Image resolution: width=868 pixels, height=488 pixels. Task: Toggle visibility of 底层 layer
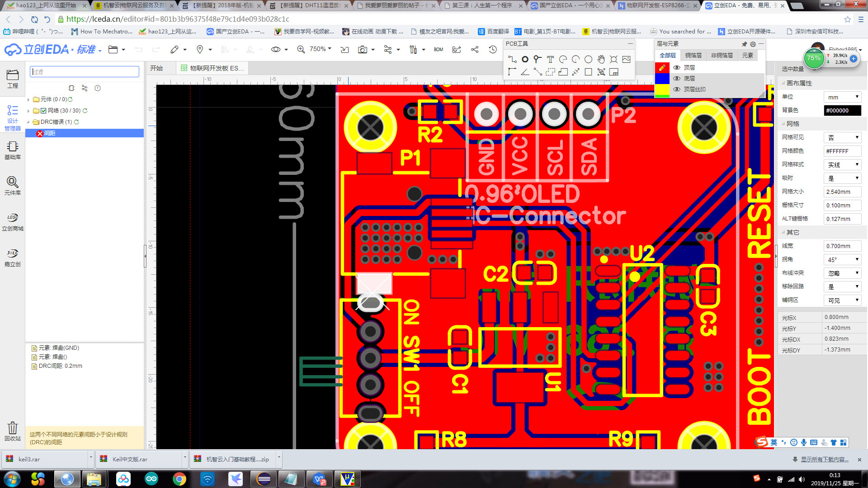click(x=677, y=78)
